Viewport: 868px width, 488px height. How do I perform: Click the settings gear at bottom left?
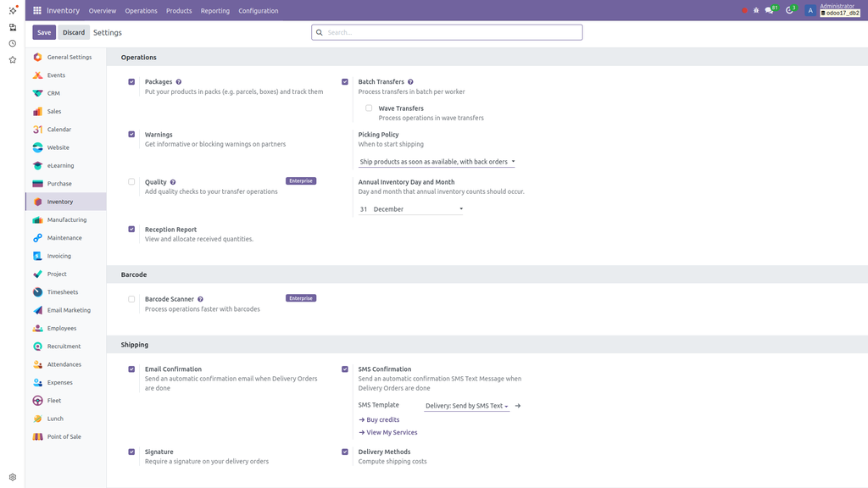click(11, 476)
